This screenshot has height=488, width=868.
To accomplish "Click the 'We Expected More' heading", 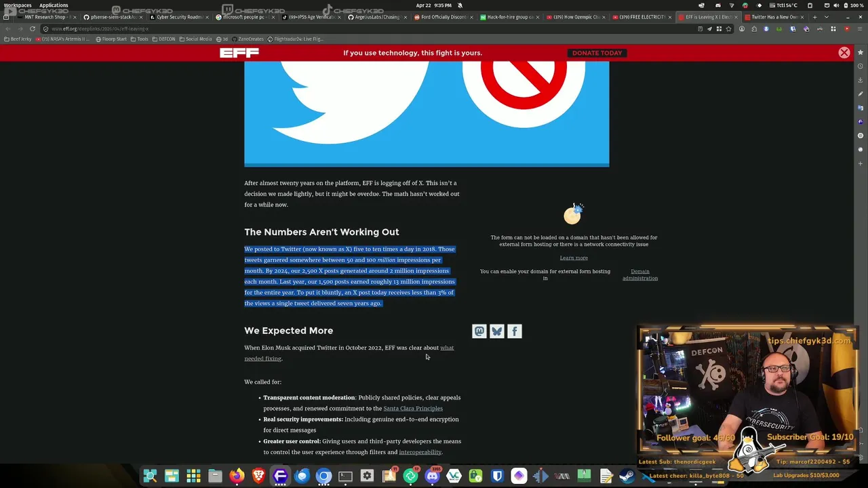I will (288, 331).
